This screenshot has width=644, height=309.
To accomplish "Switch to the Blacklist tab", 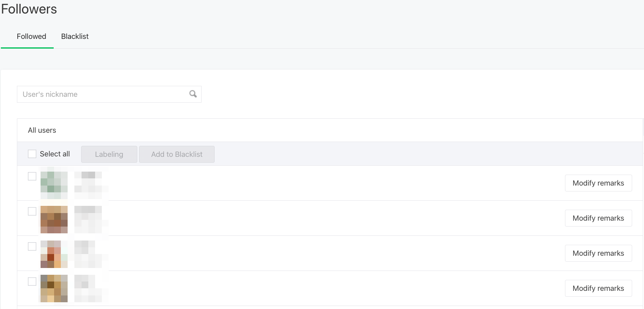I will click(x=75, y=36).
